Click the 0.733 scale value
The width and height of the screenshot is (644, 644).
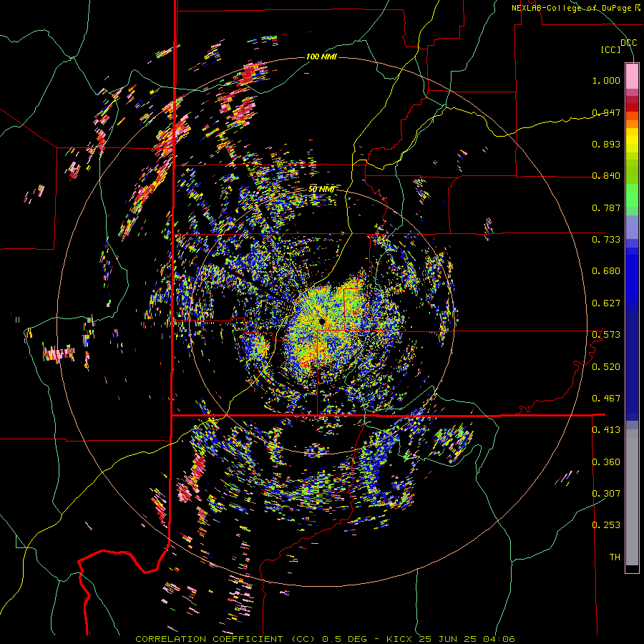[606, 240]
